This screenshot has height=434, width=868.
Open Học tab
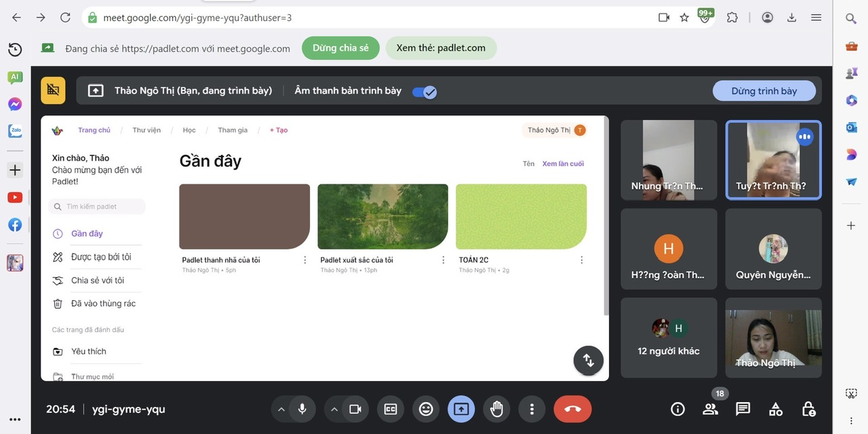click(x=189, y=130)
